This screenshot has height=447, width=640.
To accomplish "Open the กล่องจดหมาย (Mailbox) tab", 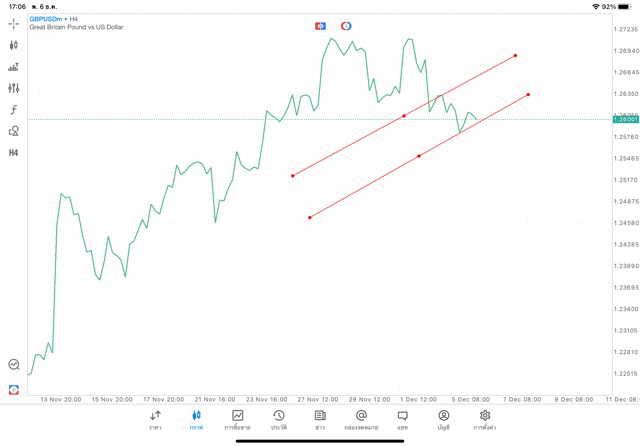I will pos(361,420).
